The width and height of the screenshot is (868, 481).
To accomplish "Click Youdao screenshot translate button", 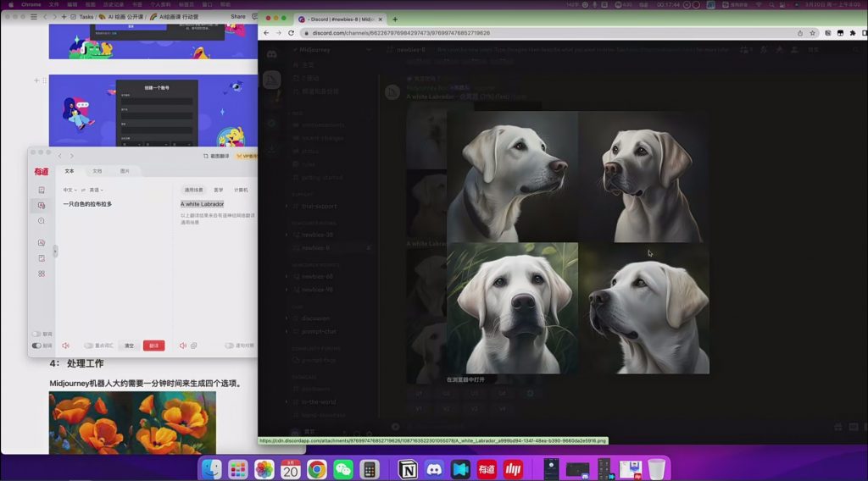I will (x=216, y=157).
